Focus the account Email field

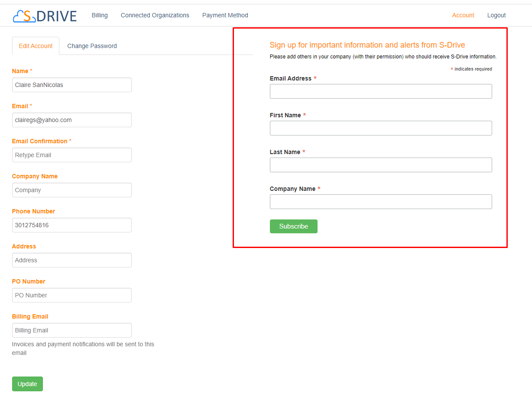tap(71, 120)
